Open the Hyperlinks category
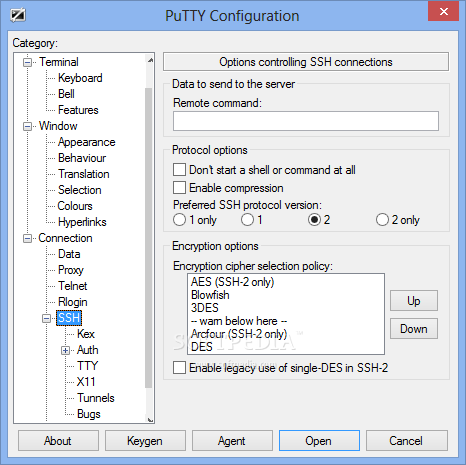The width and height of the screenshot is (466, 465). (x=82, y=222)
